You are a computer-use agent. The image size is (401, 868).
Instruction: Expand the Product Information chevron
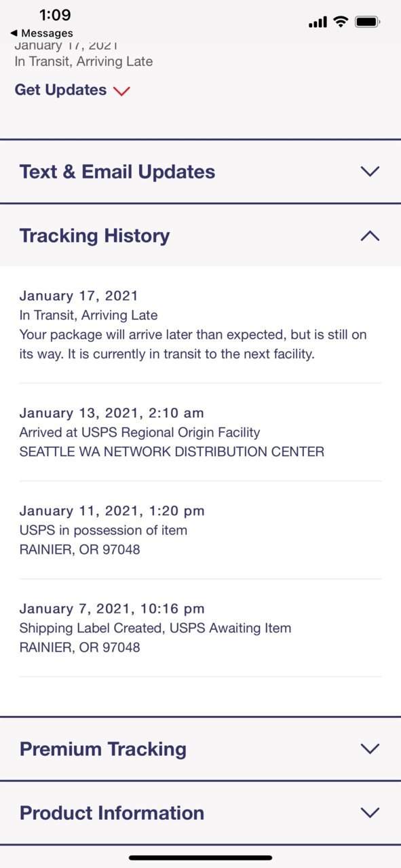click(370, 812)
